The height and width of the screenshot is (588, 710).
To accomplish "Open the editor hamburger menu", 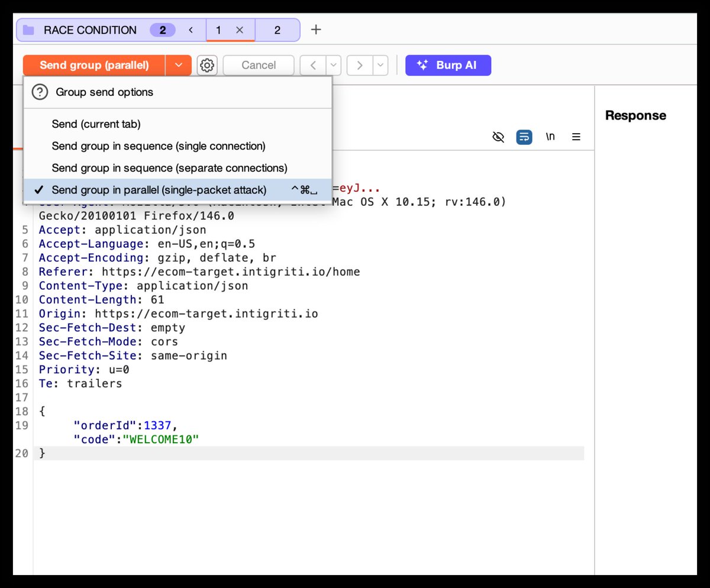I will pyautogui.click(x=576, y=137).
